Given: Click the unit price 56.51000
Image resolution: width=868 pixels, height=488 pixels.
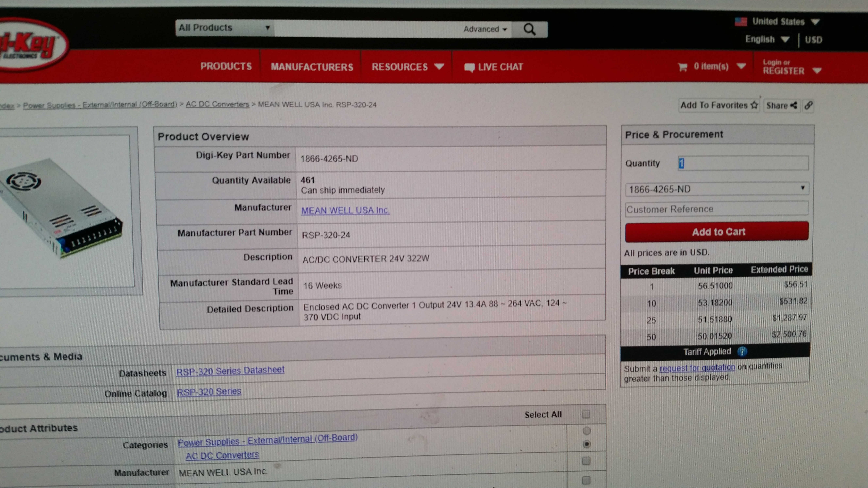Looking at the screenshot, I should click(x=715, y=286).
